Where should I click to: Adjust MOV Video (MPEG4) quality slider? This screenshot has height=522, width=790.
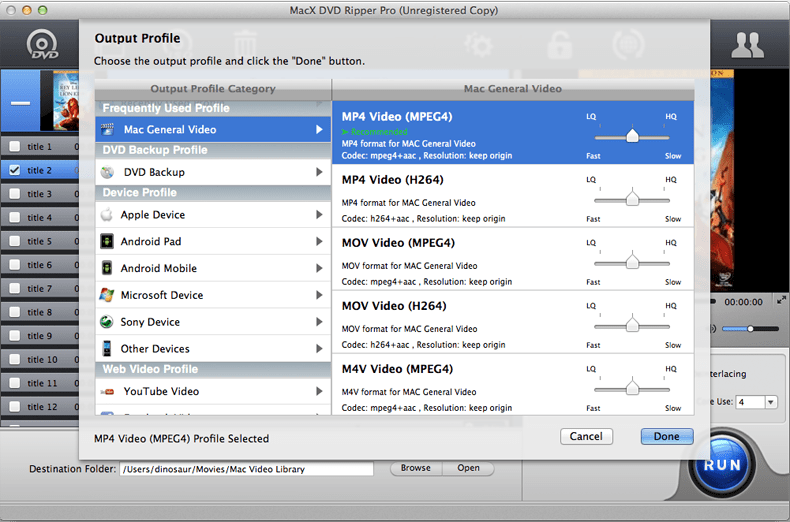coord(632,263)
